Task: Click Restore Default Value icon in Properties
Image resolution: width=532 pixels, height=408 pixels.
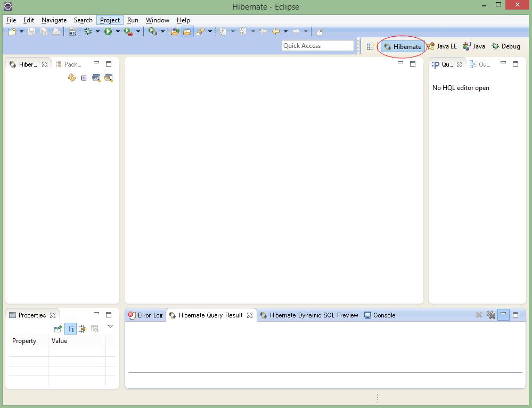Action: click(95, 329)
